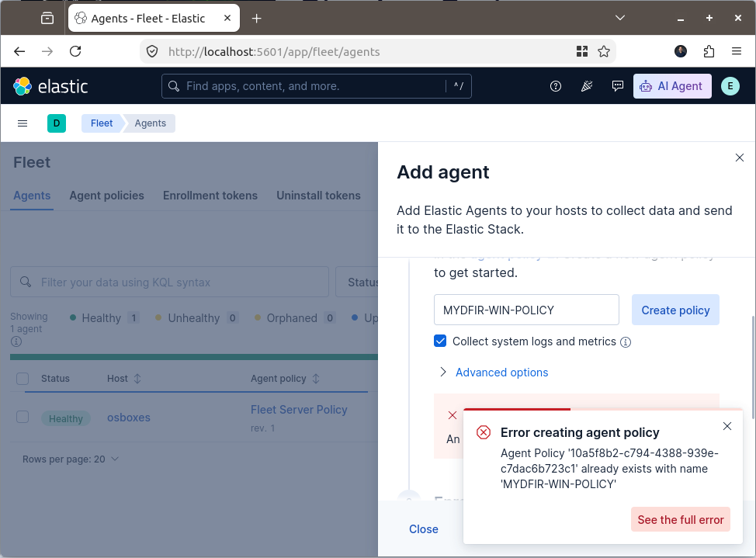Open the help menu question mark icon

pyautogui.click(x=556, y=86)
